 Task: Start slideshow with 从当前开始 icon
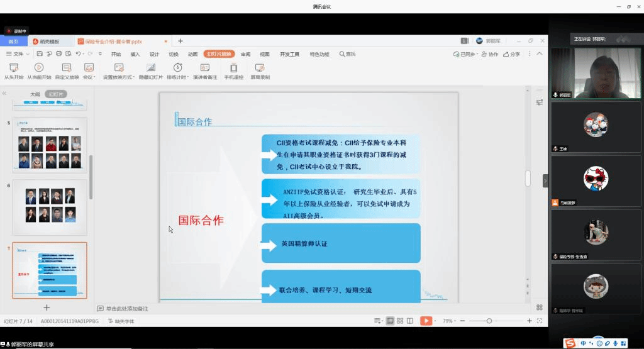[39, 68]
